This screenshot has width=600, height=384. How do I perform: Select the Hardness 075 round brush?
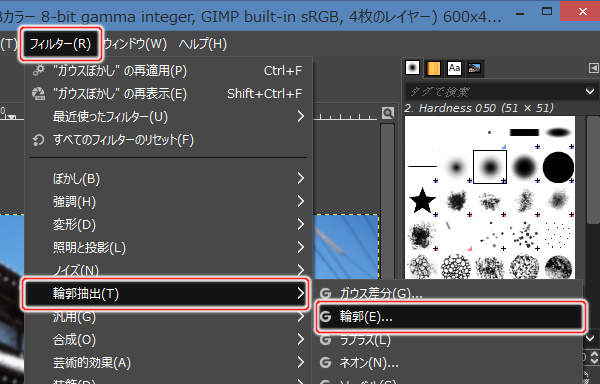coord(524,167)
